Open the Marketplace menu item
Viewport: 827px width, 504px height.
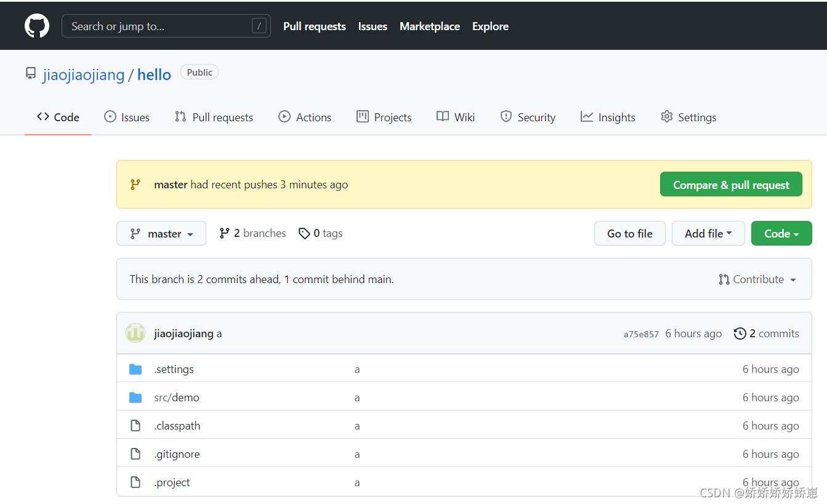[429, 26]
